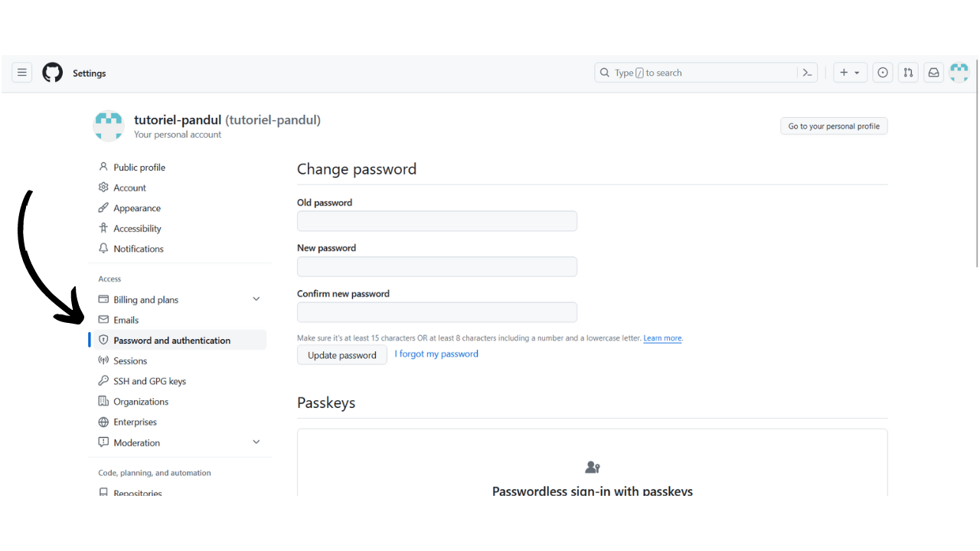Open Accessibility settings
The height and width of the screenshot is (551, 980).
[137, 227]
